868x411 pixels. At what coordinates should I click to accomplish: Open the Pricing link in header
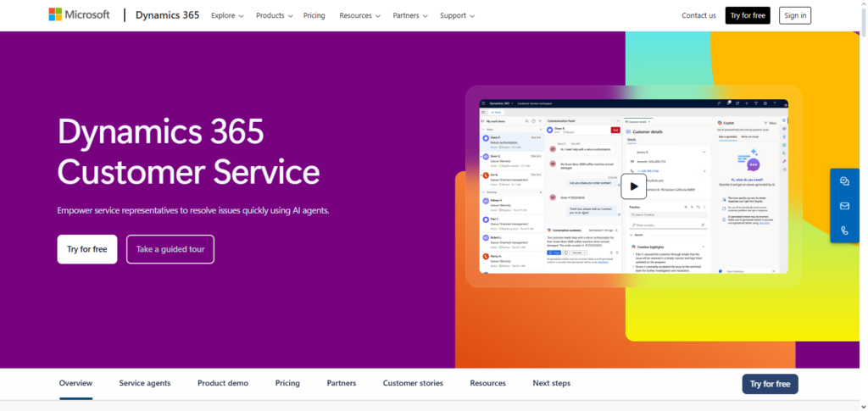click(314, 15)
